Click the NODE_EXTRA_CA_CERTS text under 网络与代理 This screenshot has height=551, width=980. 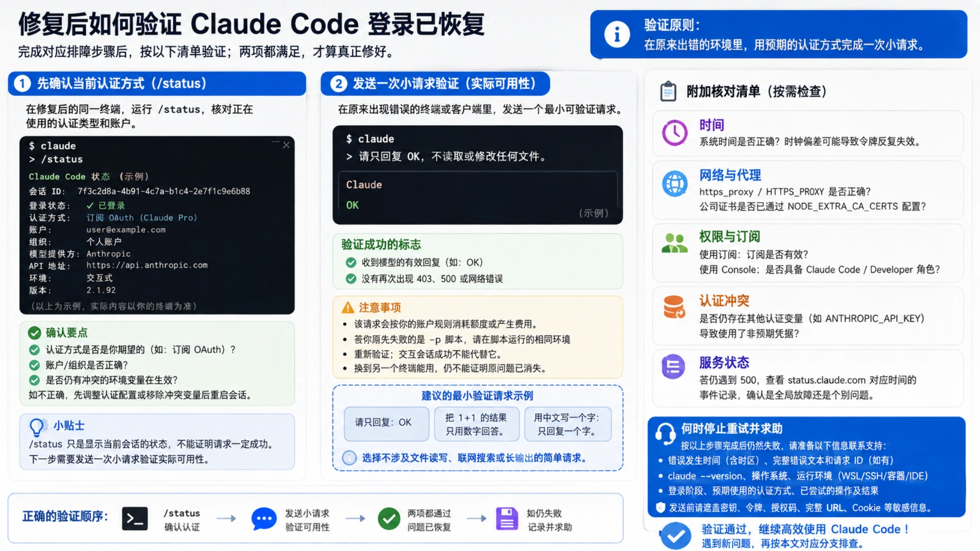coord(843,207)
